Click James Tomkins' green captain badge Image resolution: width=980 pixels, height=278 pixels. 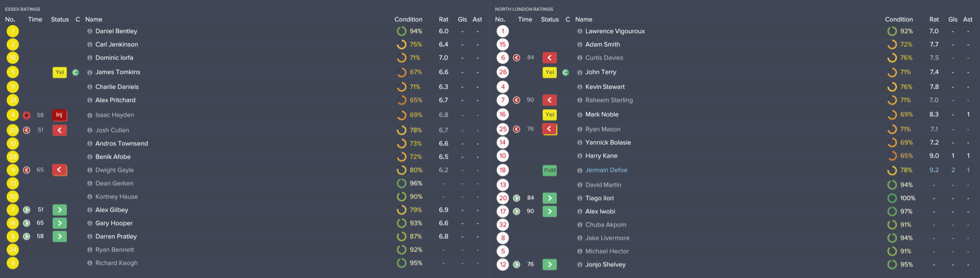click(x=76, y=72)
